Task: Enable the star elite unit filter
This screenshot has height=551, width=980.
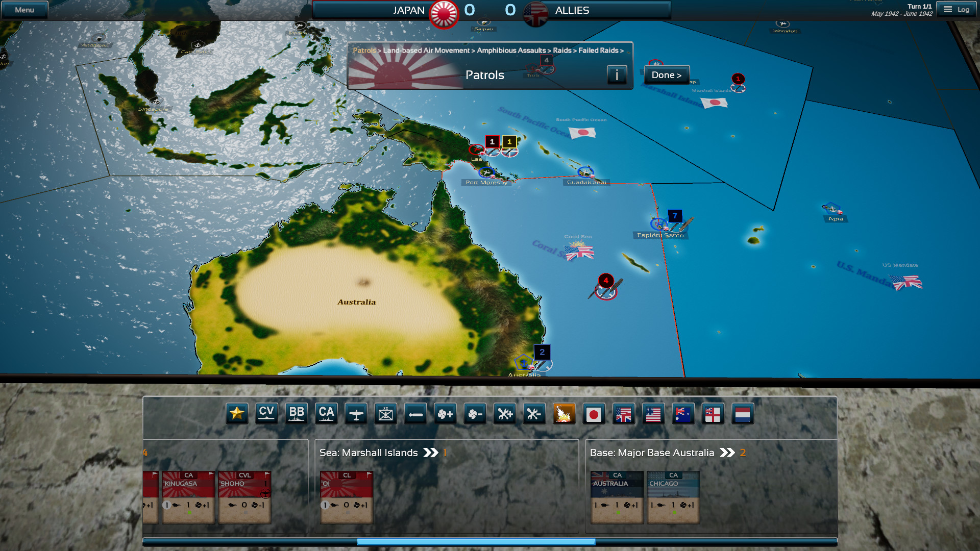Action: 237,414
